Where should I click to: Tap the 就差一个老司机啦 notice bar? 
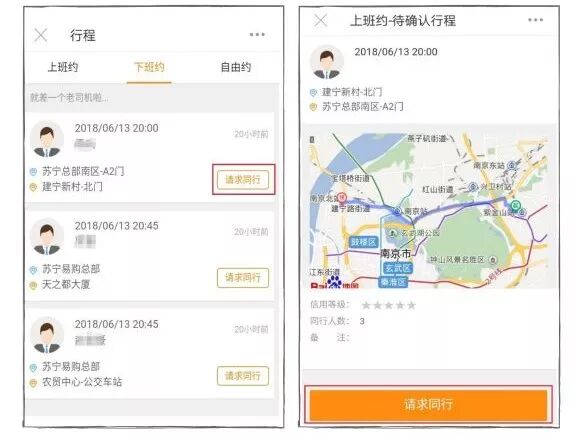click(152, 98)
